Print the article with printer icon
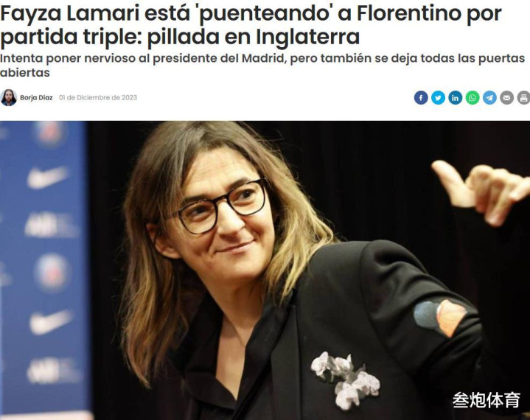Screen dimensions: 530x420 (x=523, y=98)
